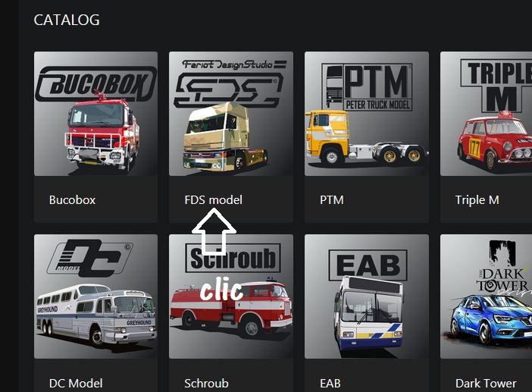Open the Schroub fire engine thumbnail
The image size is (532, 392).
pyautogui.click(x=231, y=296)
